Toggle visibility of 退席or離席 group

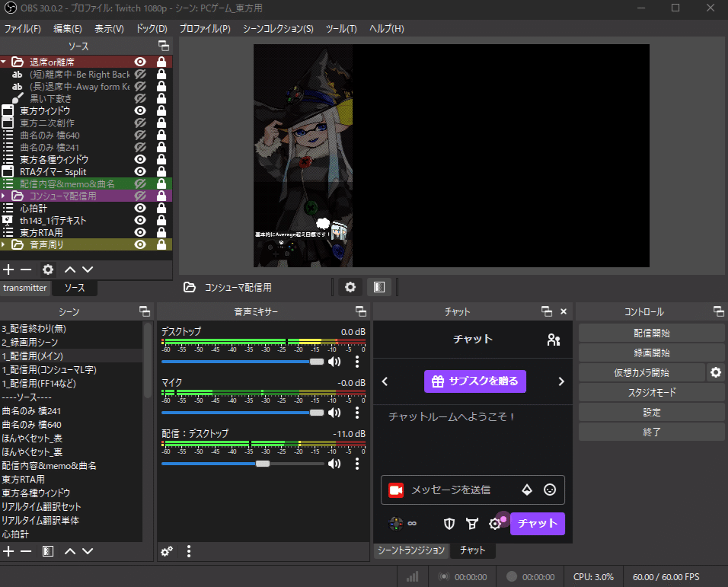coord(140,62)
